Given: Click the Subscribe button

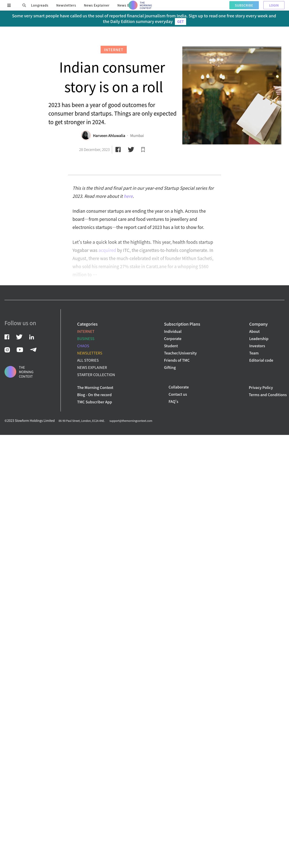Looking at the screenshot, I should tap(244, 5).
